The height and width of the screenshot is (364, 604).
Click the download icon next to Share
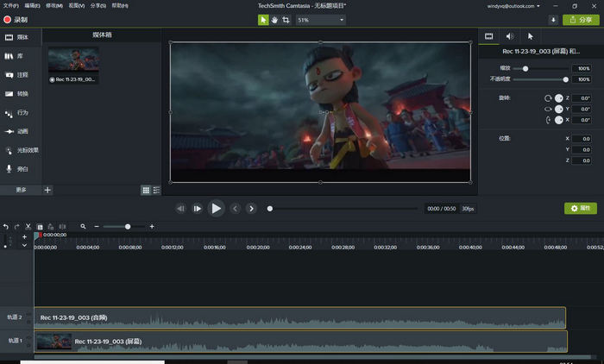tap(553, 20)
